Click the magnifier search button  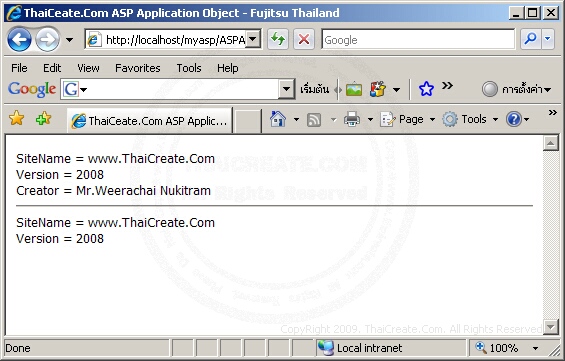[530, 39]
